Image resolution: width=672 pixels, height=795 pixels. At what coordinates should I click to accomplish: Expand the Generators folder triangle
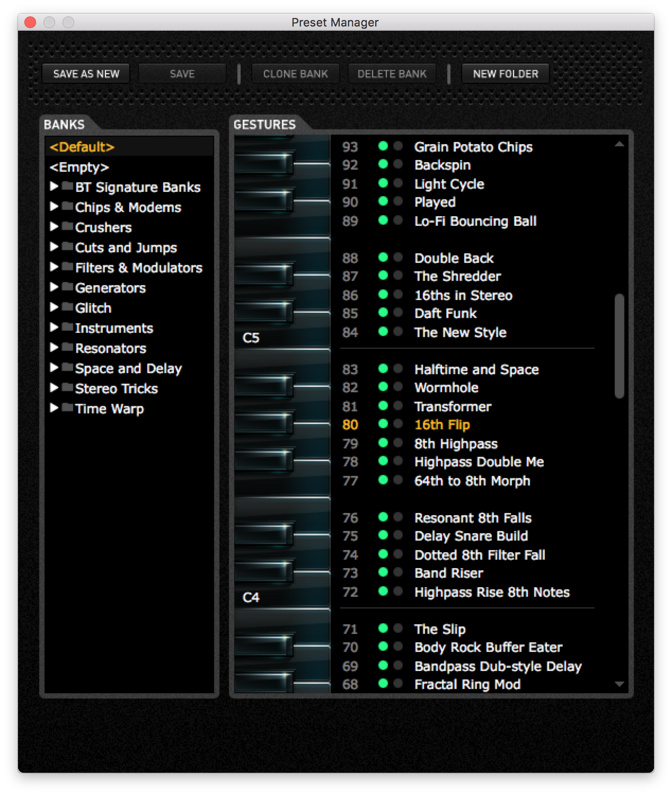tap(54, 287)
